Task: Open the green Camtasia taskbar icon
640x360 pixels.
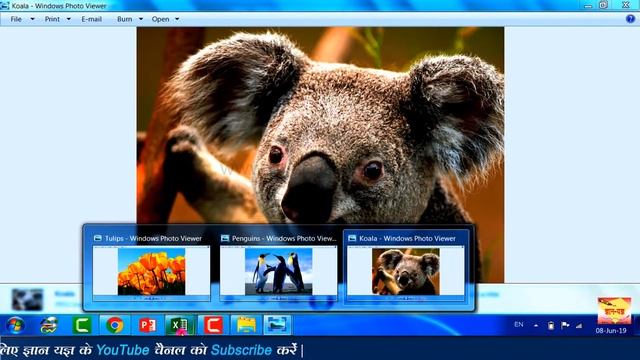Action: pos(82,325)
